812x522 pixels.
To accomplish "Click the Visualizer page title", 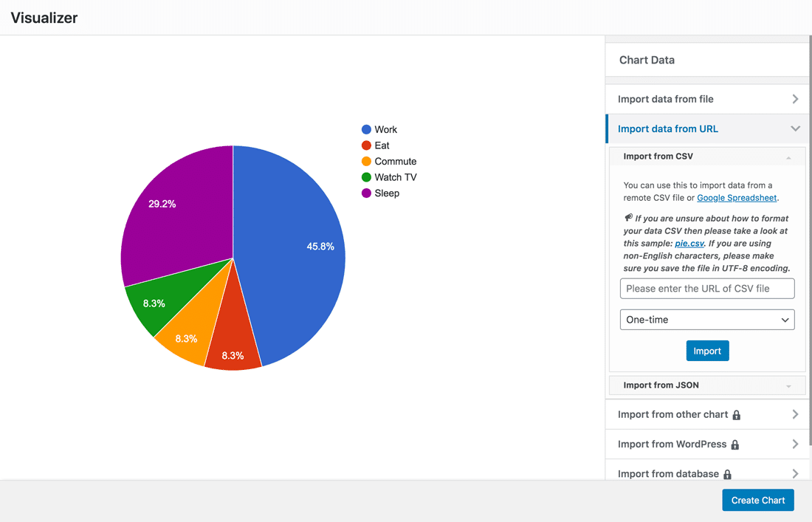I will 44,18.
